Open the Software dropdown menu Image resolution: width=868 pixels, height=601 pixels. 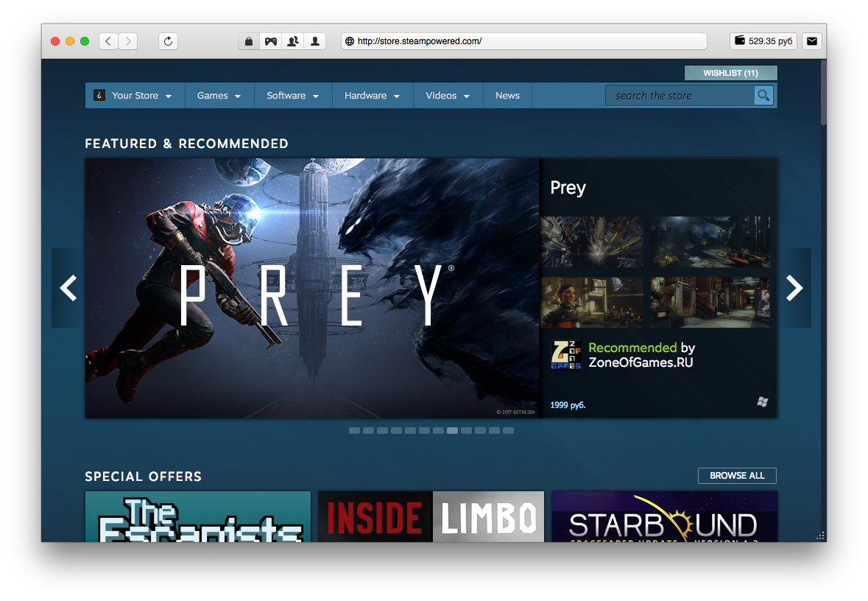pyautogui.click(x=293, y=95)
